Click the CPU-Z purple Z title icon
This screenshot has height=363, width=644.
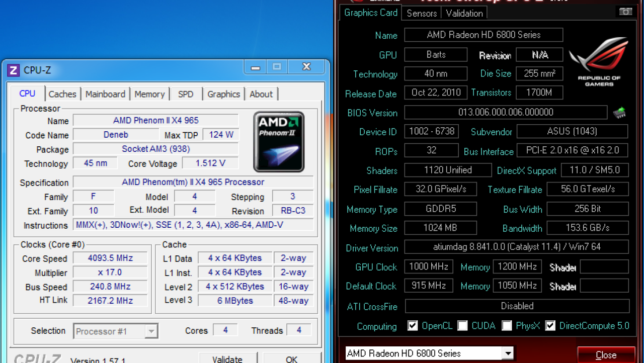14,70
